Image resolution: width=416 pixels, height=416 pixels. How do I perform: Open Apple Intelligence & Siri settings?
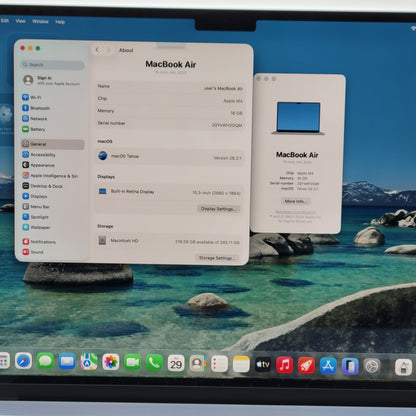click(53, 176)
